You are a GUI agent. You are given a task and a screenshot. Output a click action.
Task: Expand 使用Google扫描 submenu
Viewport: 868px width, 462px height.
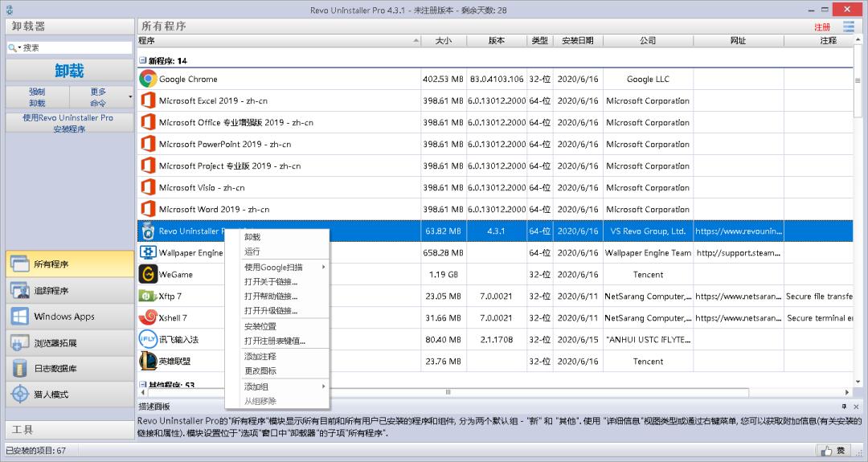[323, 267]
